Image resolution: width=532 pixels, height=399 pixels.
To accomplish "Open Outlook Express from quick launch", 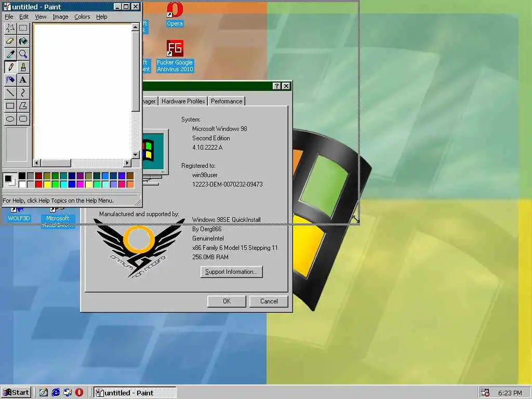I will tap(68, 393).
